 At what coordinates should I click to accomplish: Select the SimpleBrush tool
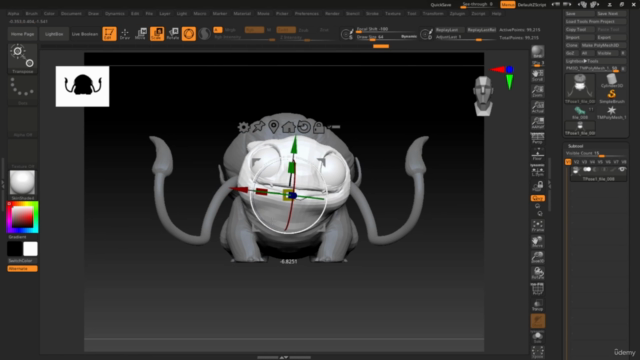[611, 96]
